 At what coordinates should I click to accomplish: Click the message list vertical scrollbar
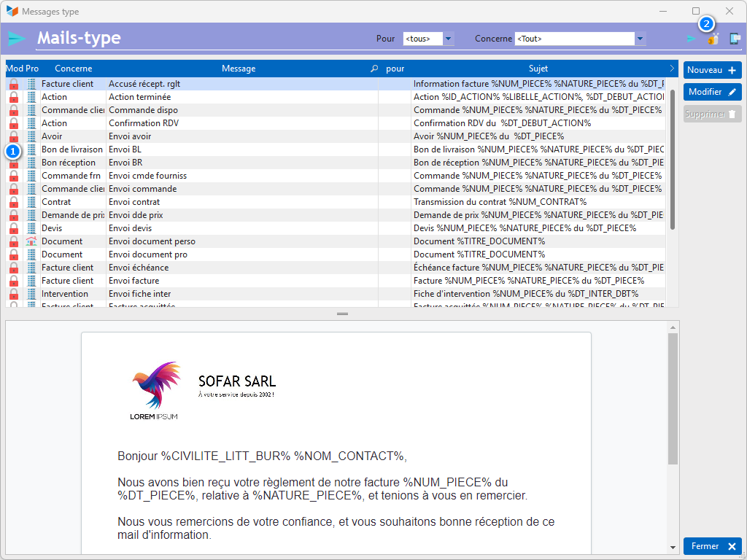pyautogui.click(x=672, y=160)
